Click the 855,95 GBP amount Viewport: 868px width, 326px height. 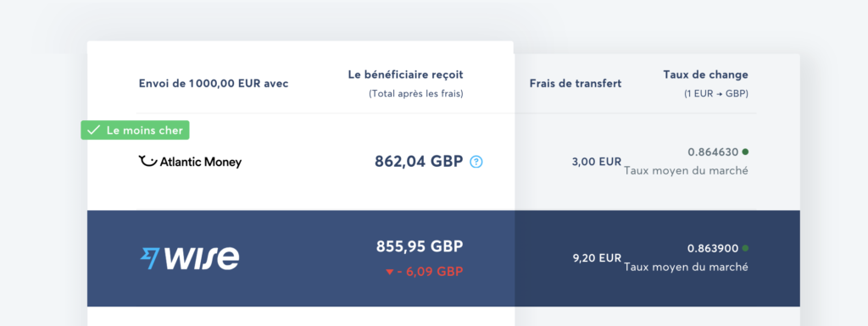click(420, 246)
